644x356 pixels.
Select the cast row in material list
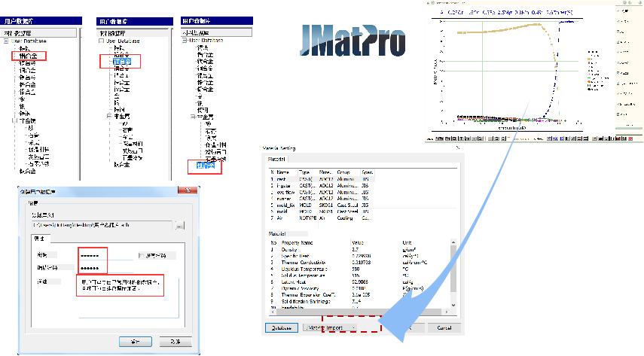coord(322,179)
